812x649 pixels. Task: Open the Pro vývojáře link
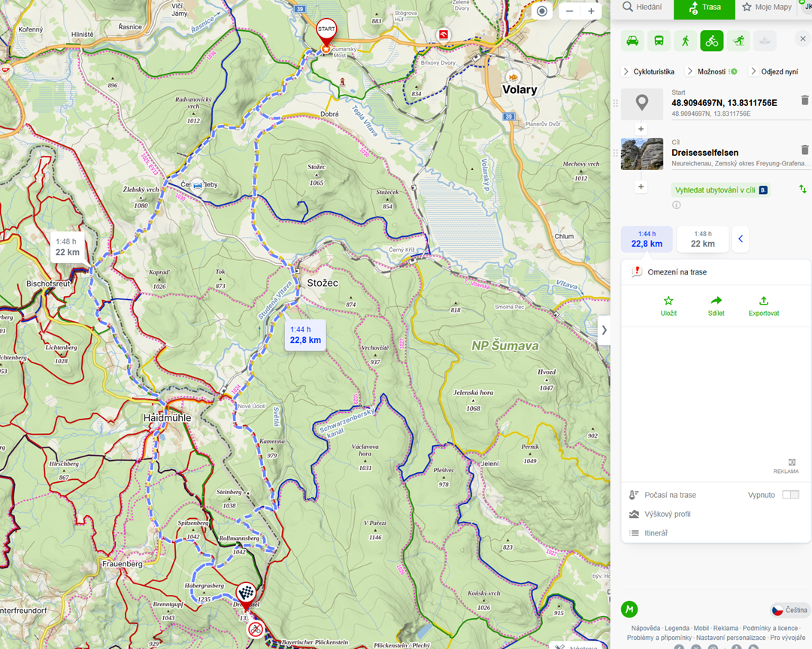click(788, 638)
